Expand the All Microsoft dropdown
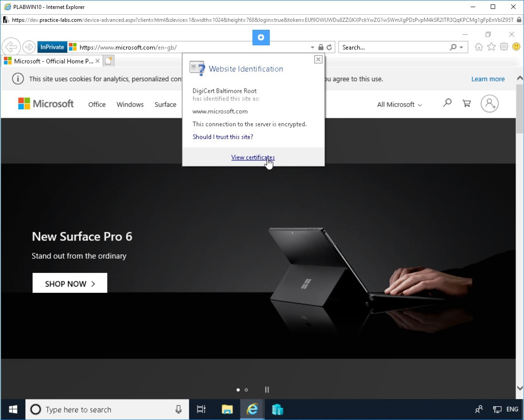 (400, 104)
